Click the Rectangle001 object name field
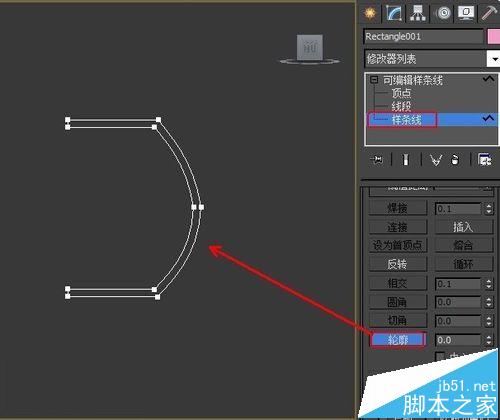Image resolution: width=500 pixels, height=420 pixels. point(423,36)
